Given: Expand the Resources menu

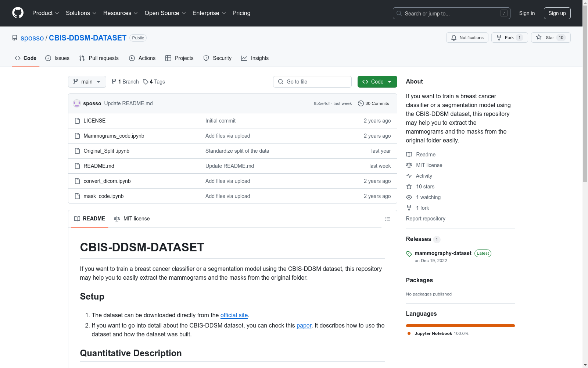Looking at the screenshot, I should click(x=121, y=13).
